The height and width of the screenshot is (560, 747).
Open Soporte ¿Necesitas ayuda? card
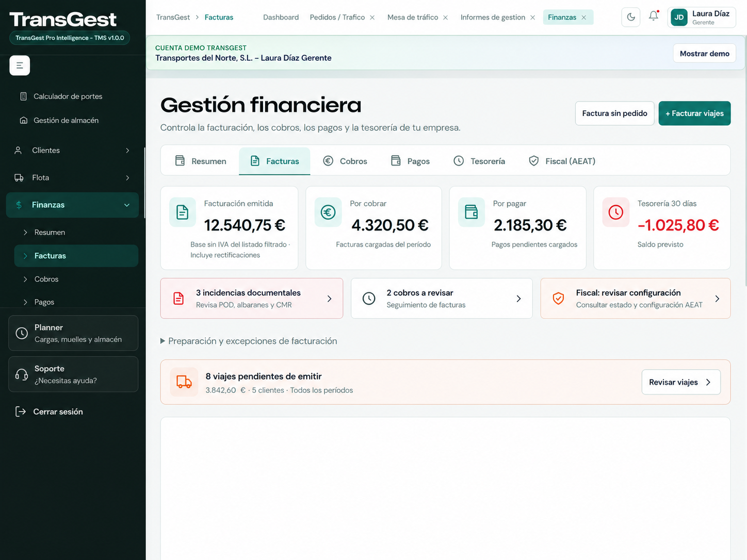(x=73, y=374)
